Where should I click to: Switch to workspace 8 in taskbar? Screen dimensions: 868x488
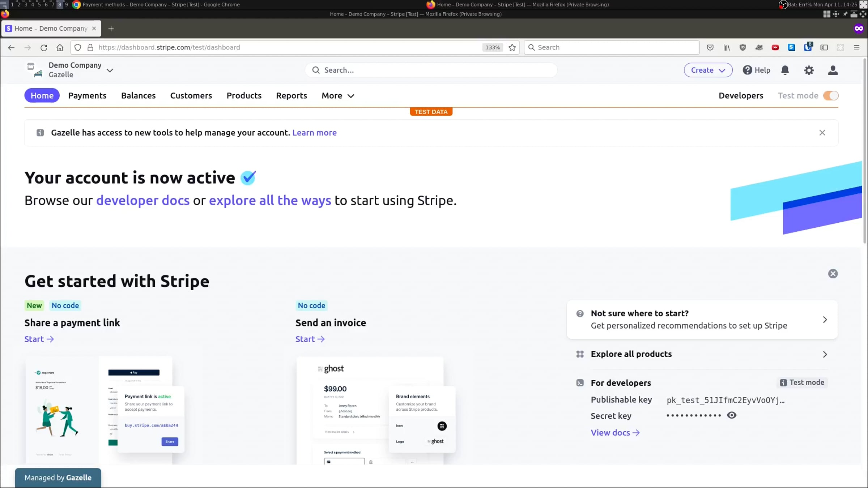pos(60,4)
